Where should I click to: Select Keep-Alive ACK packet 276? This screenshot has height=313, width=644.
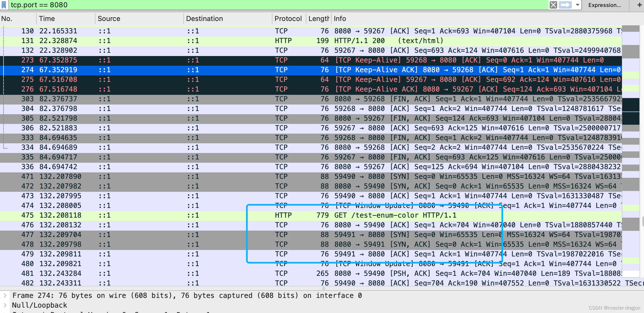(x=311, y=89)
